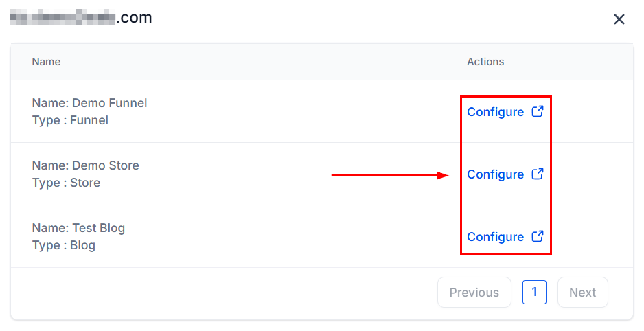
Task: Go to the Previous page
Action: tap(474, 293)
